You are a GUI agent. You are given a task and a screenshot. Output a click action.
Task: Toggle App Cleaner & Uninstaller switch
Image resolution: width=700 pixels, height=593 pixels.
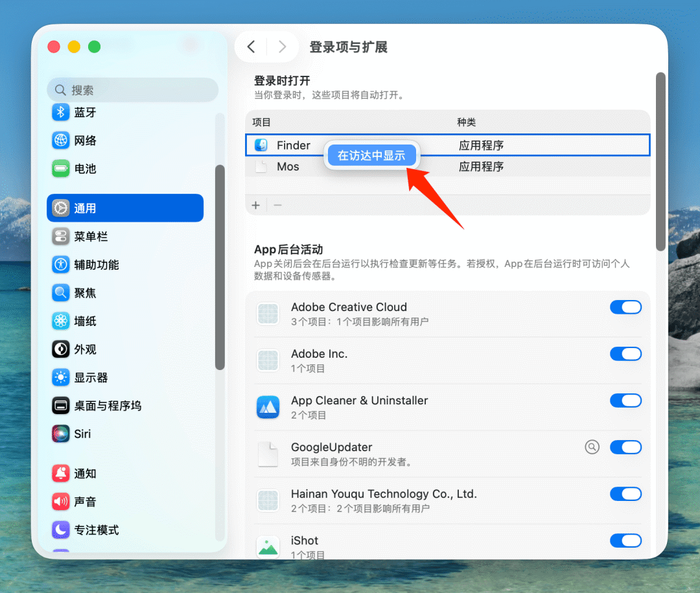(625, 401)
